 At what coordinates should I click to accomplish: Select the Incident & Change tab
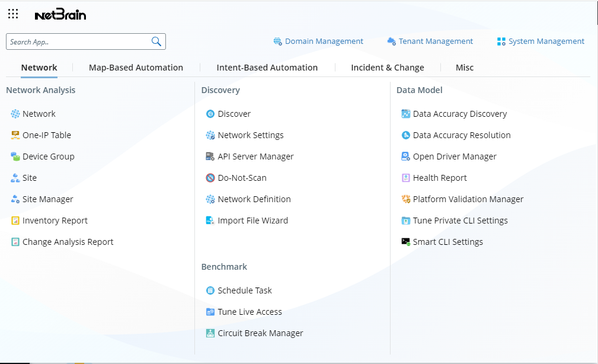tap(387, 68)
